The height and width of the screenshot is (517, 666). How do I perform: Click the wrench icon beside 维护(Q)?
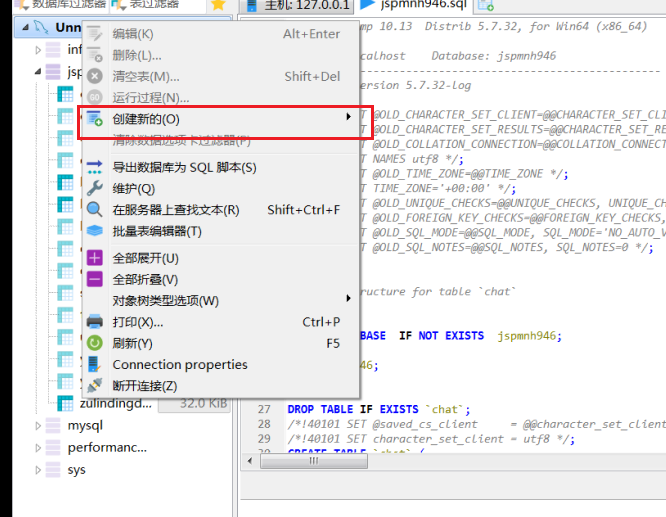click(94, 188)
